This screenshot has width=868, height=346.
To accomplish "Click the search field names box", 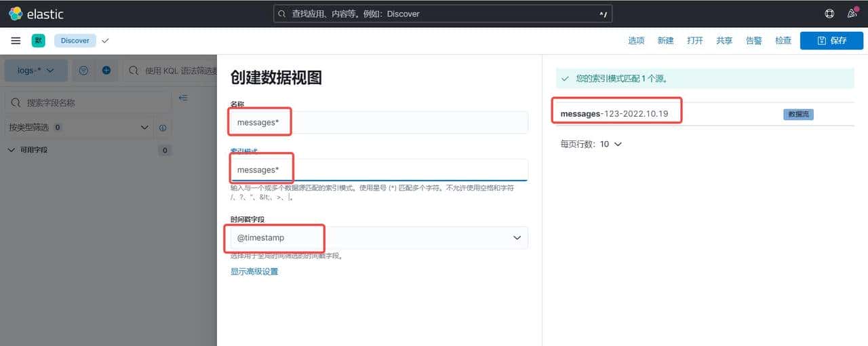I will pos(88,102).
